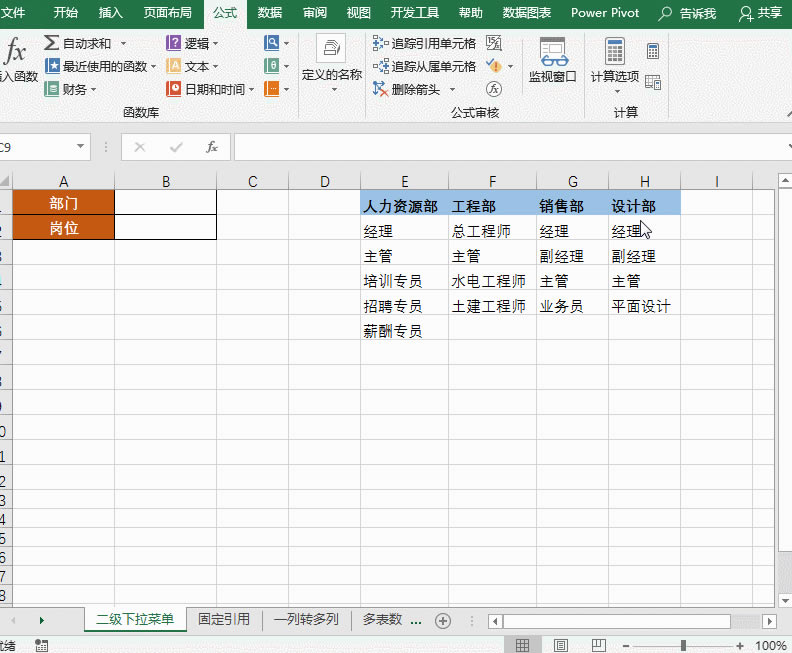The image size is (792, 653).
Task: Switch to Normal view in status bar
Action: (x=522, y=645)
